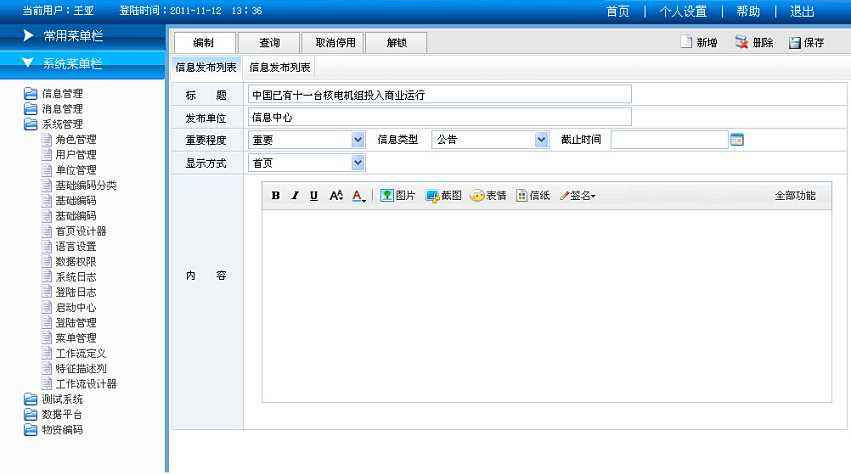Select the second 信息发布列表 subtab
Viewport: 851px width, 474px height.
point(280,67)
